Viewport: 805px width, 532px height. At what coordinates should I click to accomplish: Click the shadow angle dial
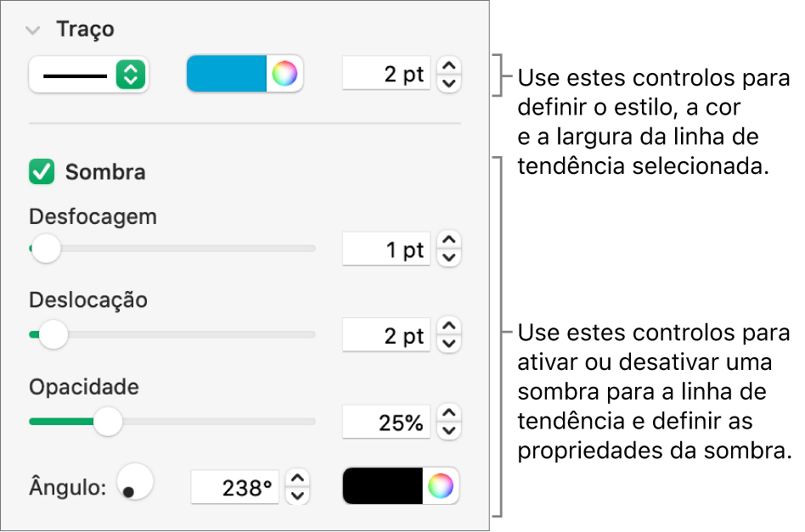[135, 482]
